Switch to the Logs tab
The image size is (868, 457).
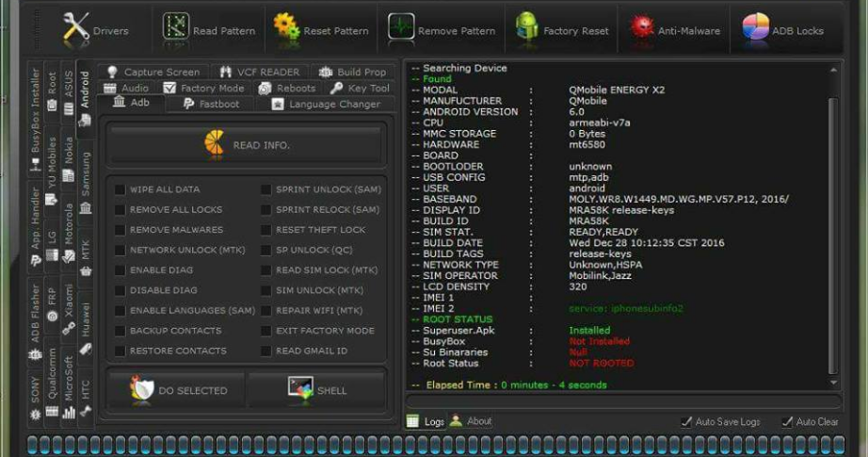coord(426,421)
